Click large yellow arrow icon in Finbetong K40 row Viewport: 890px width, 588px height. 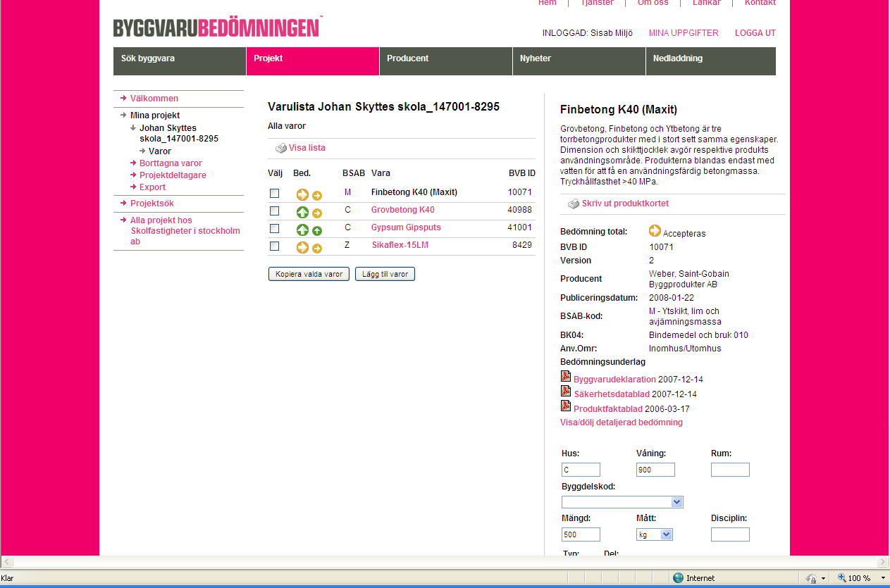click(302, 195)
